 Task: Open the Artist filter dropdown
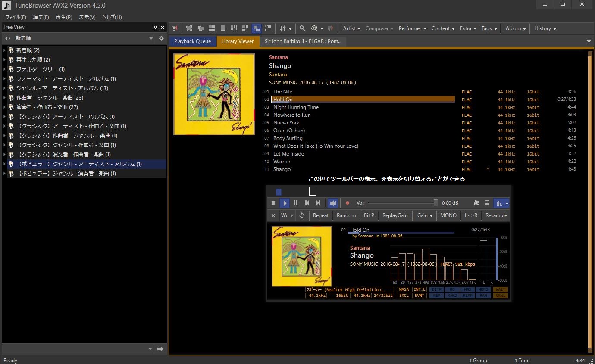coord(351,28)
